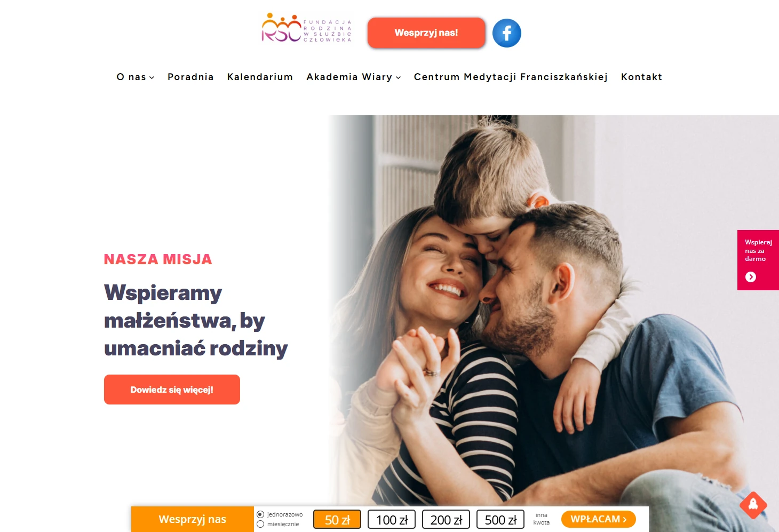Open the Kalendarium menu item

point(260,77)
